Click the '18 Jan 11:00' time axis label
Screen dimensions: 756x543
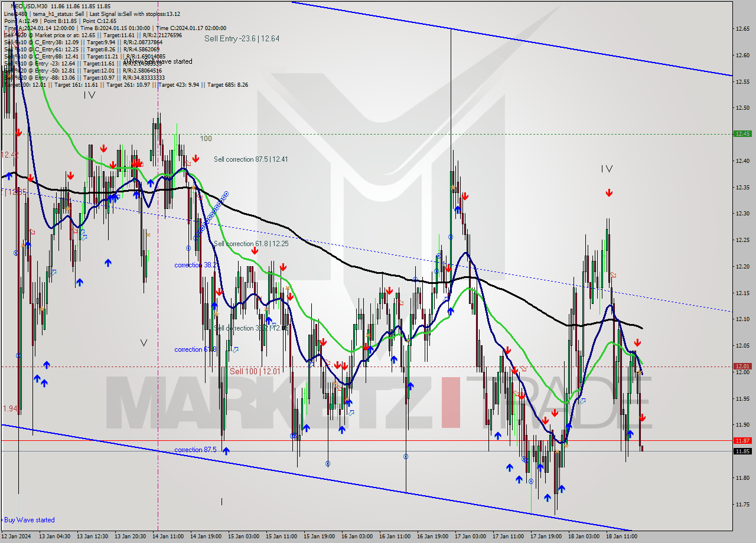click(622, 537)
